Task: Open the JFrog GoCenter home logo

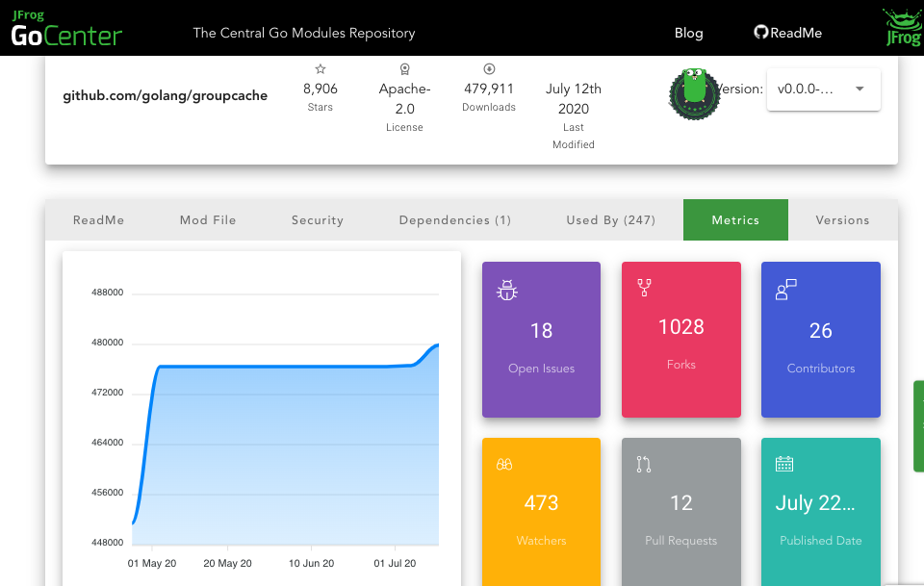Action: pos(66,28)
